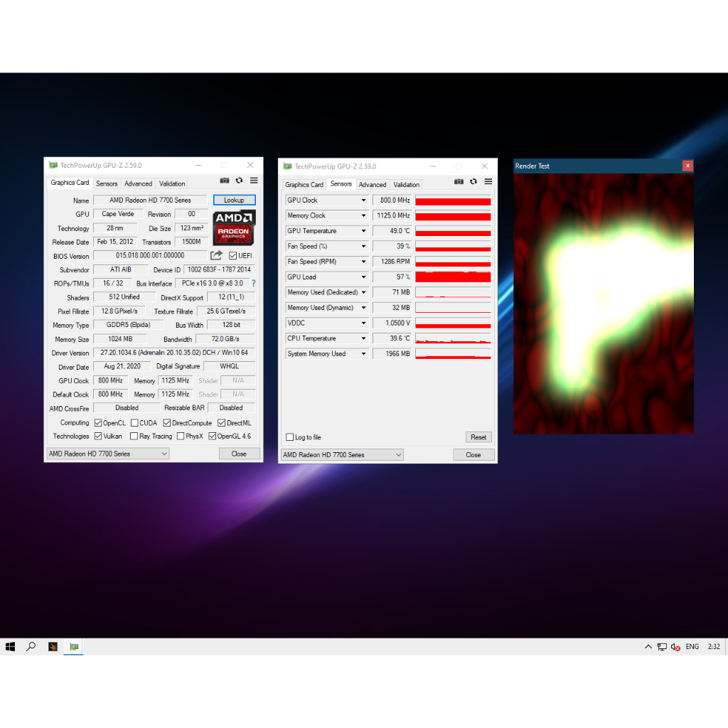Open the hamburger menu in the Sensors window
The width and height of the screenshot is (728, 728).
click(488, 182)
